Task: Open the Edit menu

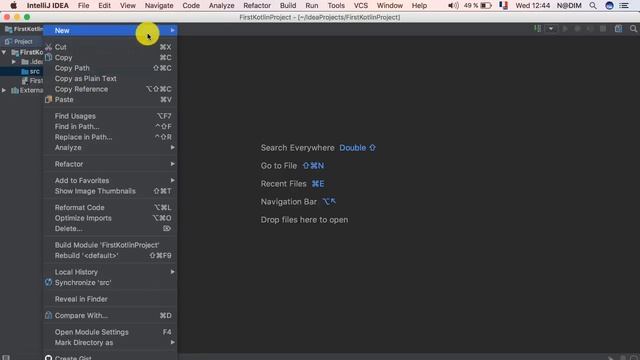Action: pyautogui.click(x=104, y=5)
